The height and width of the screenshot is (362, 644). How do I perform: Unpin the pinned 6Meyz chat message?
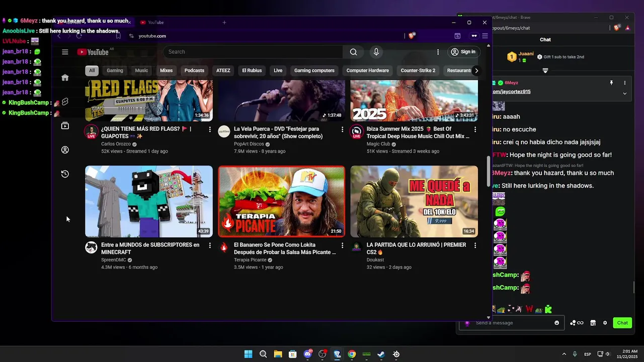tap(612, 83)
